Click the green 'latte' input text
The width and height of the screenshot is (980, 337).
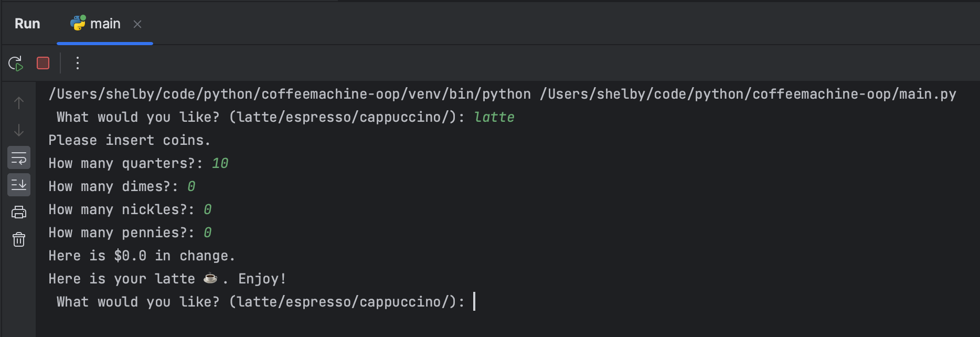point(493,117)
